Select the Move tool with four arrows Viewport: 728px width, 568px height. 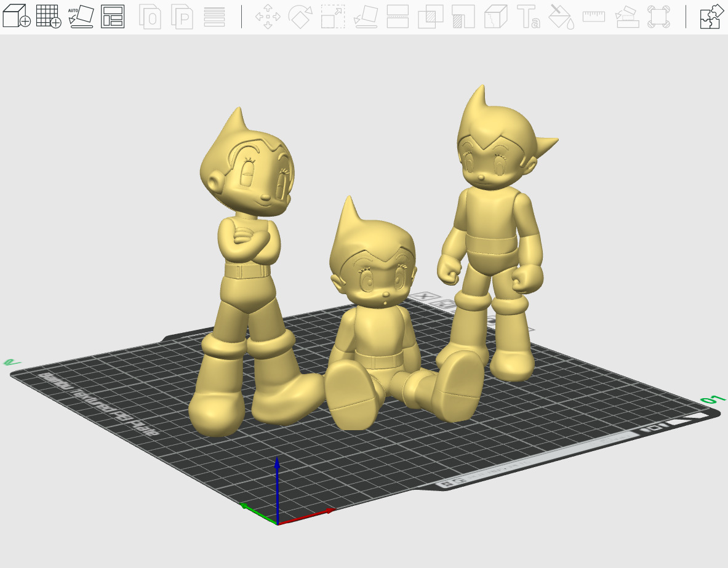tap(268, 17)
